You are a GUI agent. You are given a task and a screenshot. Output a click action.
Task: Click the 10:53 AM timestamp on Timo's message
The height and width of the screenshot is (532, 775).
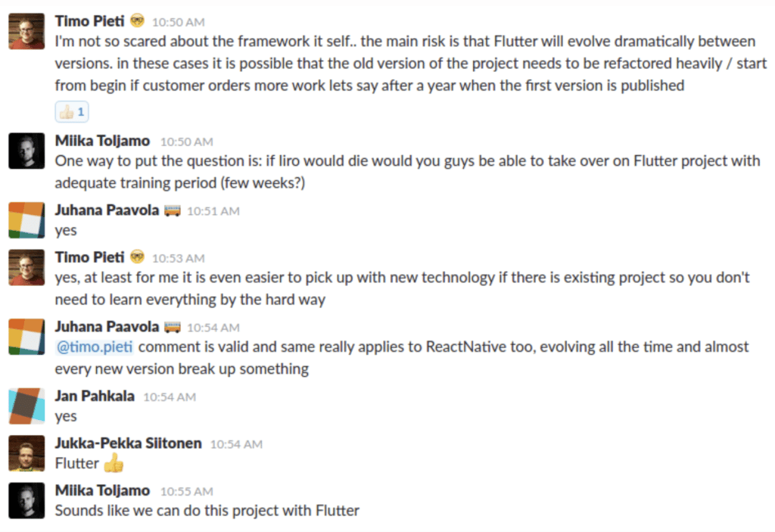tap(179, 259)
